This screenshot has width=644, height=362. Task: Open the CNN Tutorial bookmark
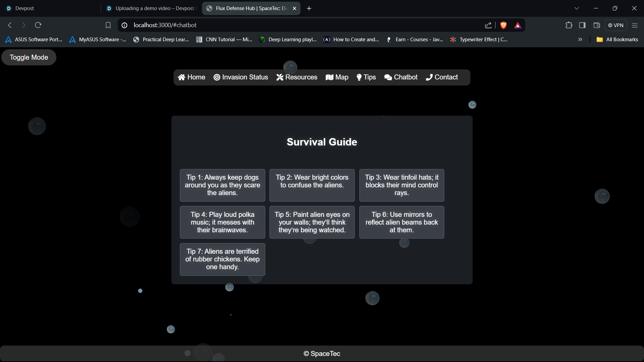[x=224, y=40]
